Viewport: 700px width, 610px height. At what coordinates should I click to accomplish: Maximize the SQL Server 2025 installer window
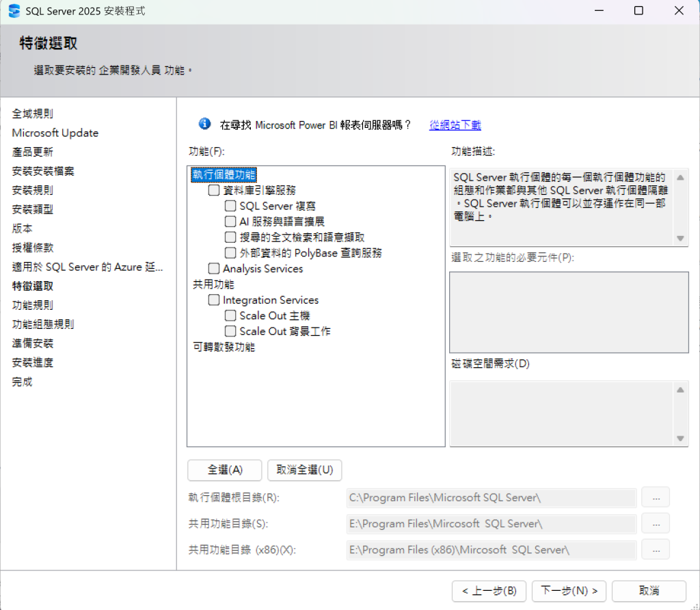point(639,11)
